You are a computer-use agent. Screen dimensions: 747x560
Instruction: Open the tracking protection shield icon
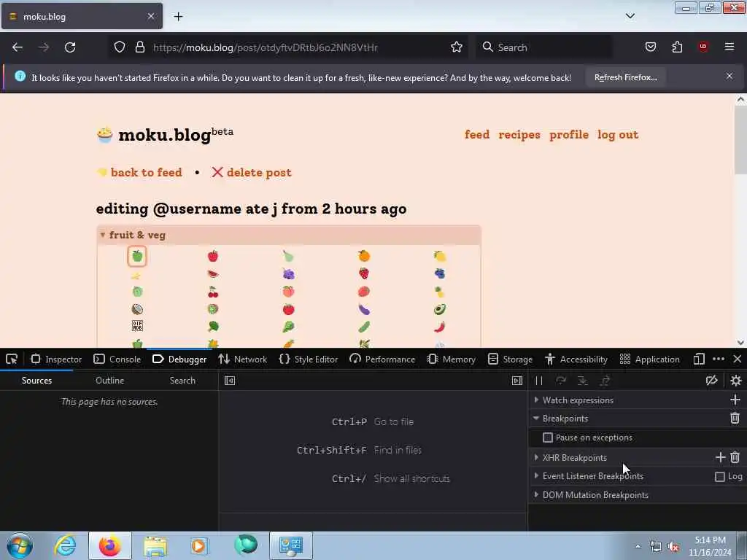(120, 47)
